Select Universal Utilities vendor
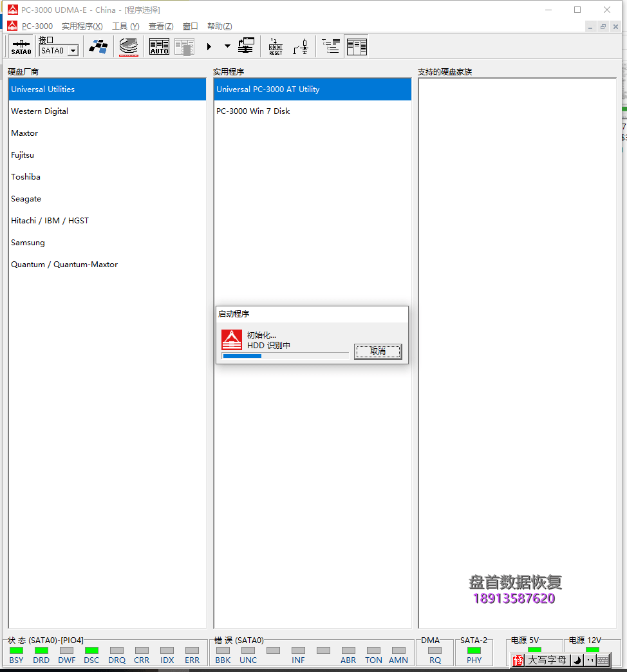Image resolution: width=627 pixels, height=672 pixels. pos(107,89)
